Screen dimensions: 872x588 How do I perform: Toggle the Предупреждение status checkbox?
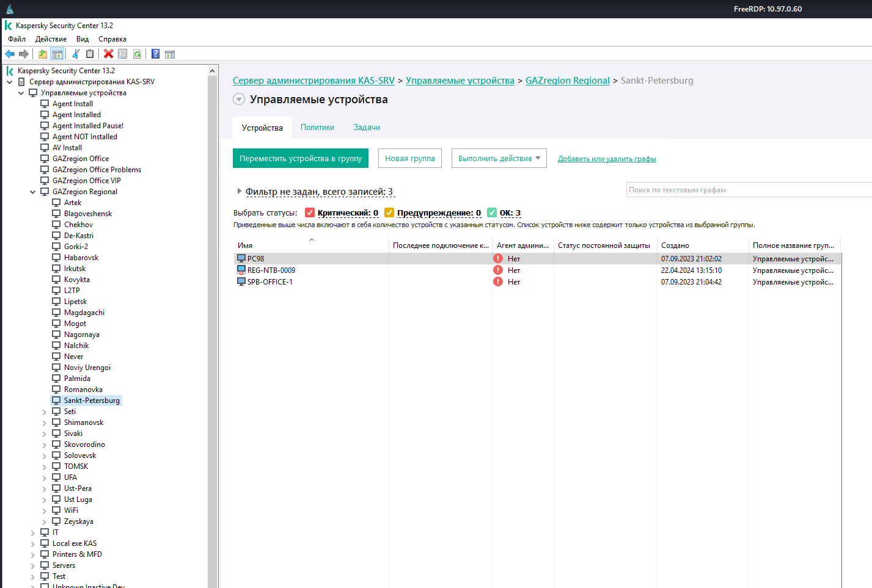(x=389, y=212)
